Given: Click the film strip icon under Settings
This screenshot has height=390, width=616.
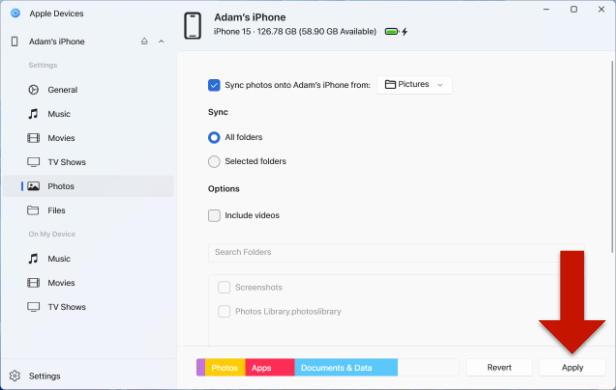Looking at the screenshot, I should click(33, 138).
